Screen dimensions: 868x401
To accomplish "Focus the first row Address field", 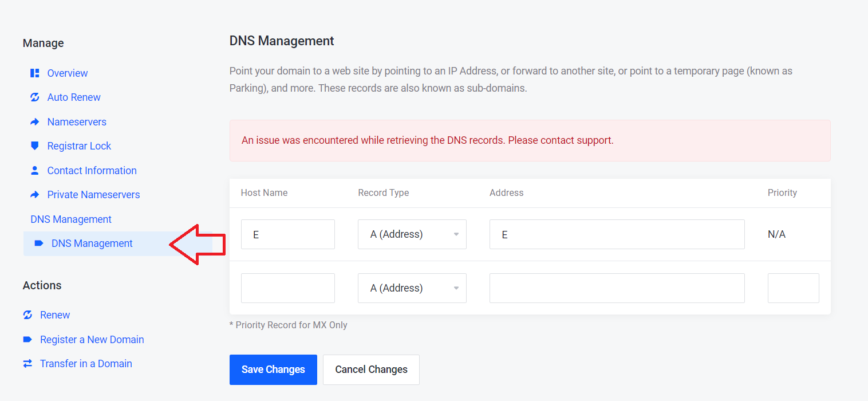I will click(617, 234).
